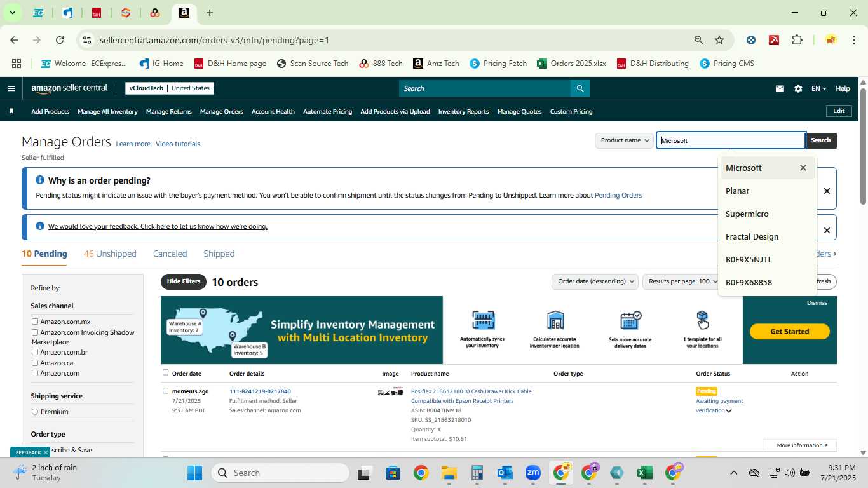Open the messages envelope icon
The height and width of the screenshot is (488, 868).
[780, 88]
